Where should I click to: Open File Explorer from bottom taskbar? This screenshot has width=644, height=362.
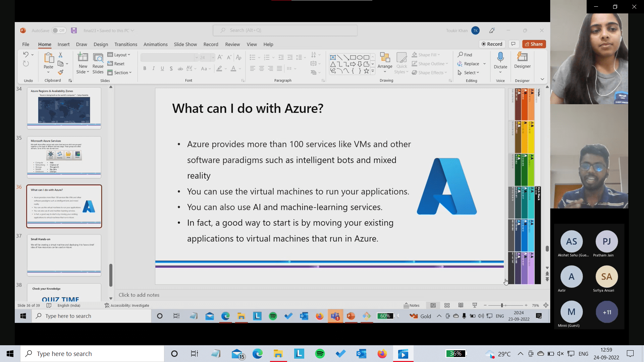278,354
